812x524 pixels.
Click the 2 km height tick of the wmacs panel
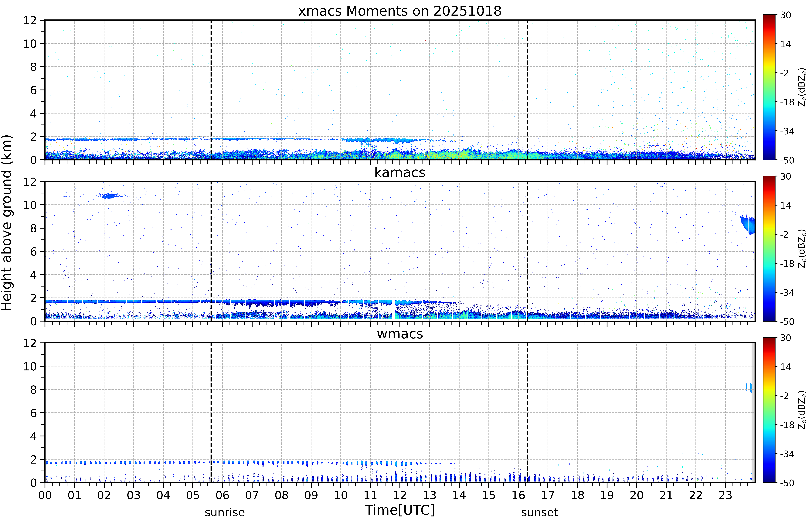(33, 459)
